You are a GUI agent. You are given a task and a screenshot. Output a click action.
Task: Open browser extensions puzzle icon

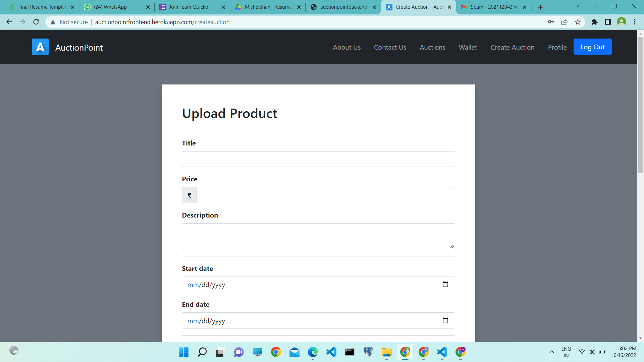(594, 22)
